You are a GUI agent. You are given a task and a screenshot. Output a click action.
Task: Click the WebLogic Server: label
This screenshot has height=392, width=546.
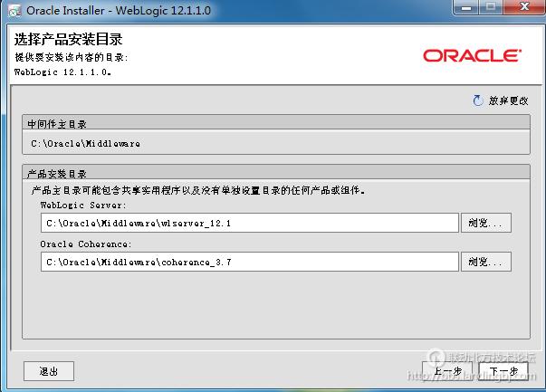pos(83,205)
